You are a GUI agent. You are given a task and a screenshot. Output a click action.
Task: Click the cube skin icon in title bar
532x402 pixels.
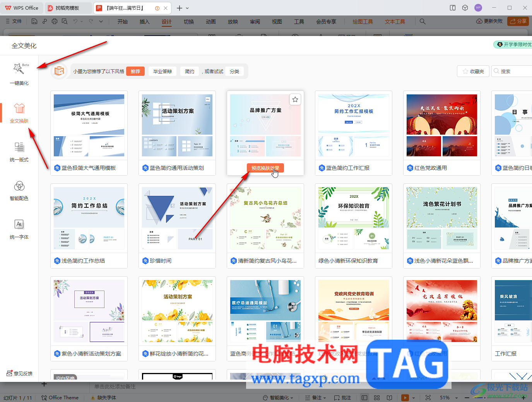tap(465, 8)
